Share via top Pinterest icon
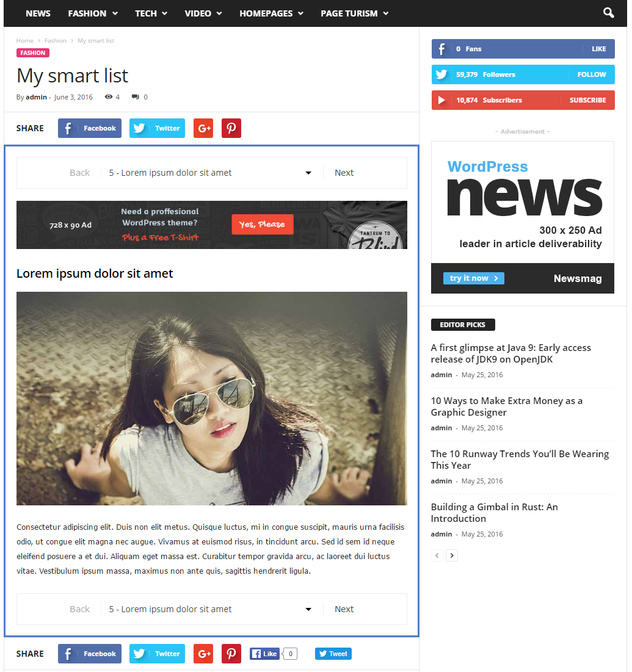 pos(231,128)
